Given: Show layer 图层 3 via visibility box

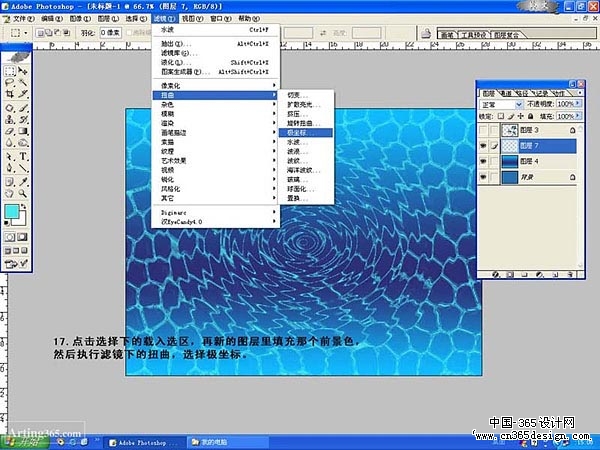Looking at the screenshot, I should pos(483,130).
